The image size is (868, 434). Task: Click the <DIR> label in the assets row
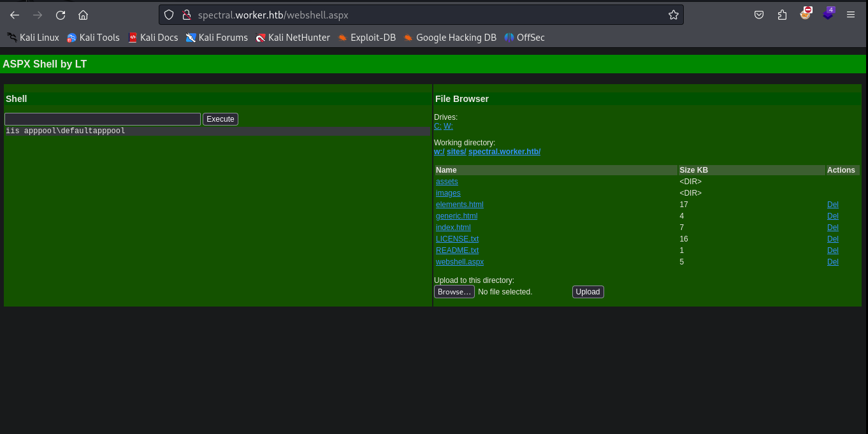pyautogui.click(x=691, y=182)
